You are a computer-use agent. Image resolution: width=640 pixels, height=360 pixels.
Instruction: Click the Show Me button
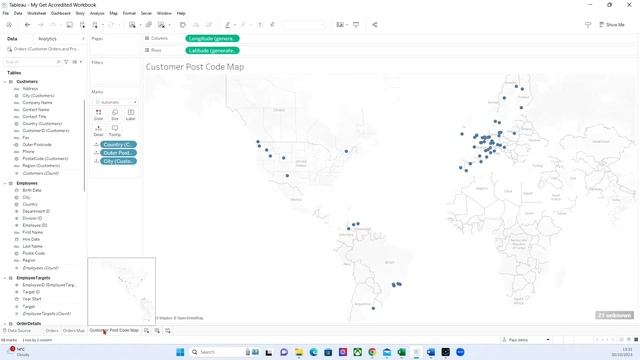coord(612,25)
